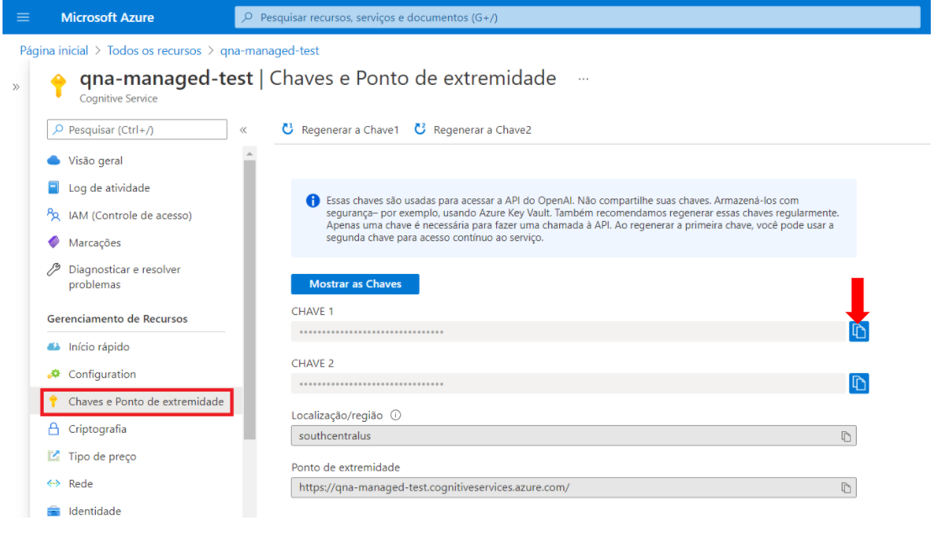The width and height of the screenshot is (940, 542).
Task: Copy the endpoint URL to clipboard
Action: click(846, 488)
